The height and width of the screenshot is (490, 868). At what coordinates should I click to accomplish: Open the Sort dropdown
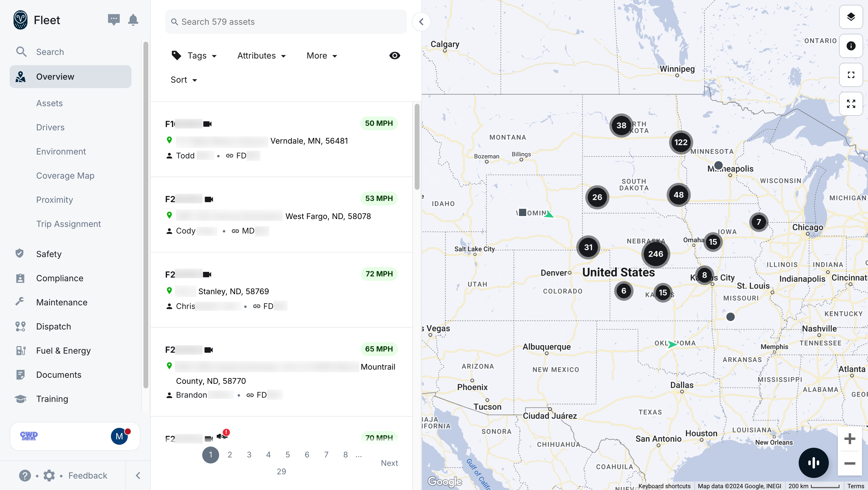(x=184, y=80)
